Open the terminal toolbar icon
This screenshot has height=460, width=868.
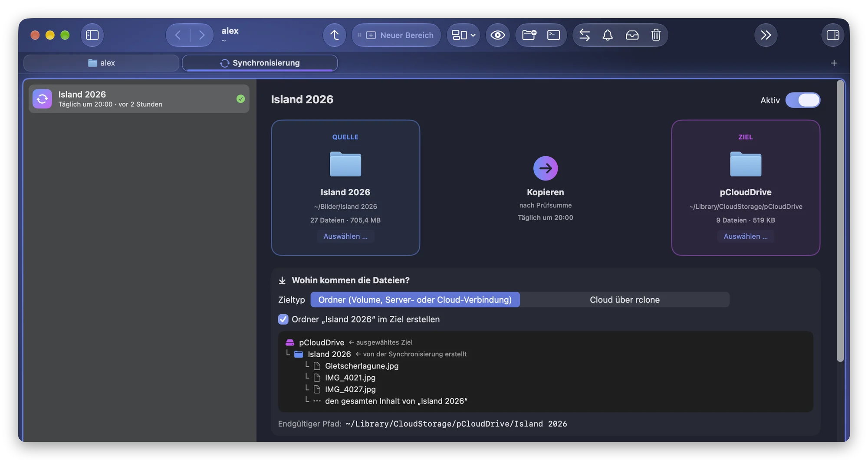[x=553, y=35]
